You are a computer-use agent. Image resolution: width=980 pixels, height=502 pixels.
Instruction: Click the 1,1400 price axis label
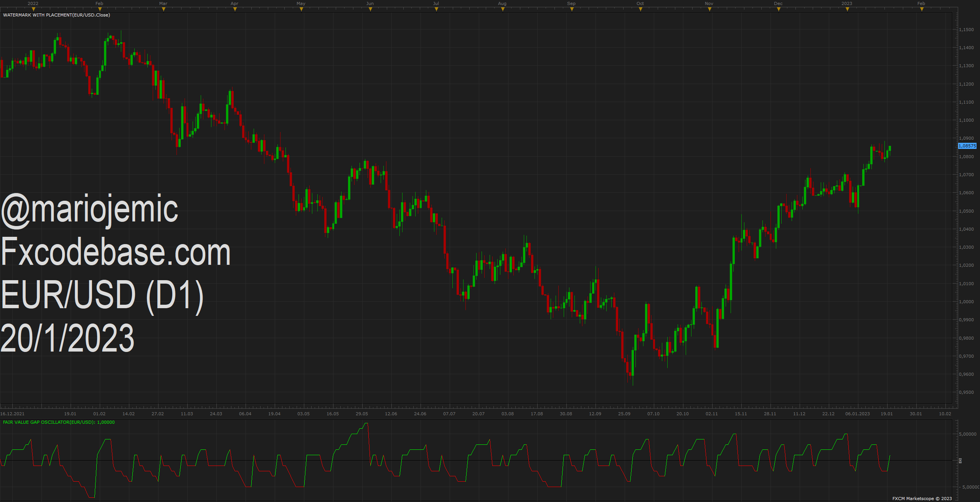966,48
